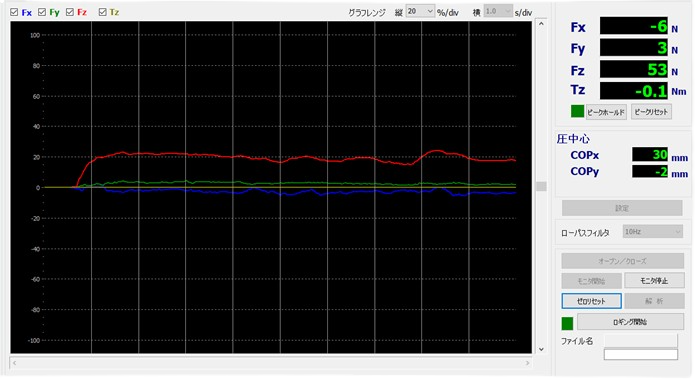
Task: Open the horizontal 1.0 s/div dropdown
Action: click(498, 12)
